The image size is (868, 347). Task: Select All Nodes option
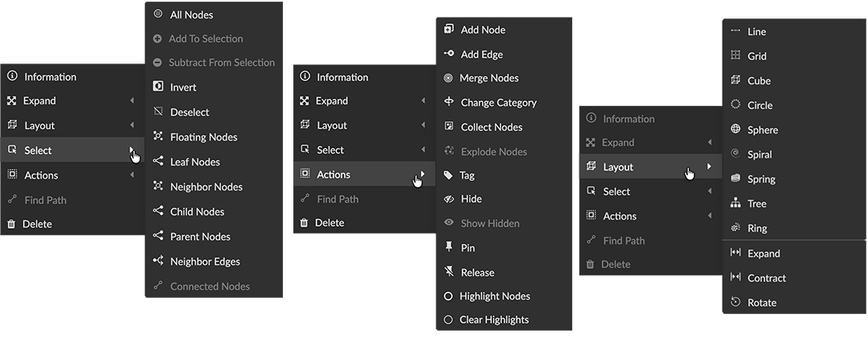(191, 14)
